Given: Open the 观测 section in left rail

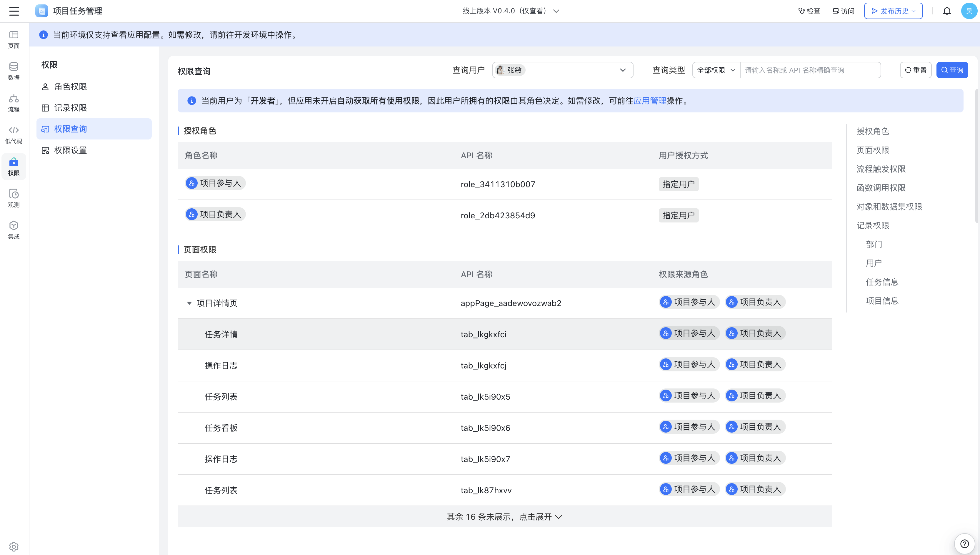Looking at the screenshot, I should [14, 199].
